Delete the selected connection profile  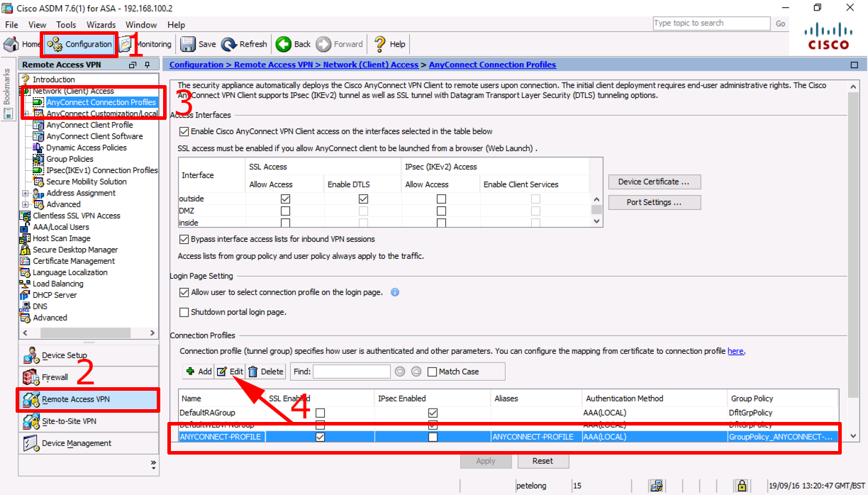(x=266, y=372)
